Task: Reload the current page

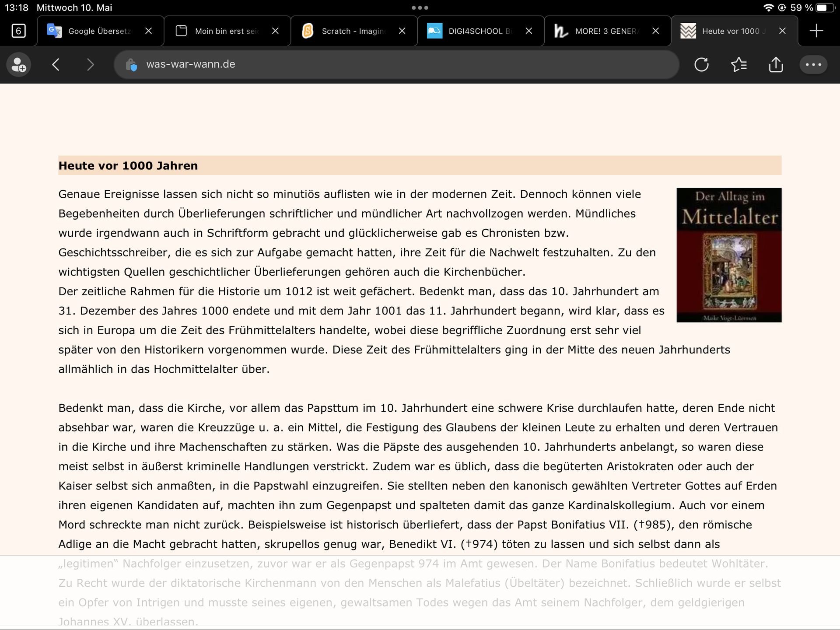Action: (x=701, y=65)
